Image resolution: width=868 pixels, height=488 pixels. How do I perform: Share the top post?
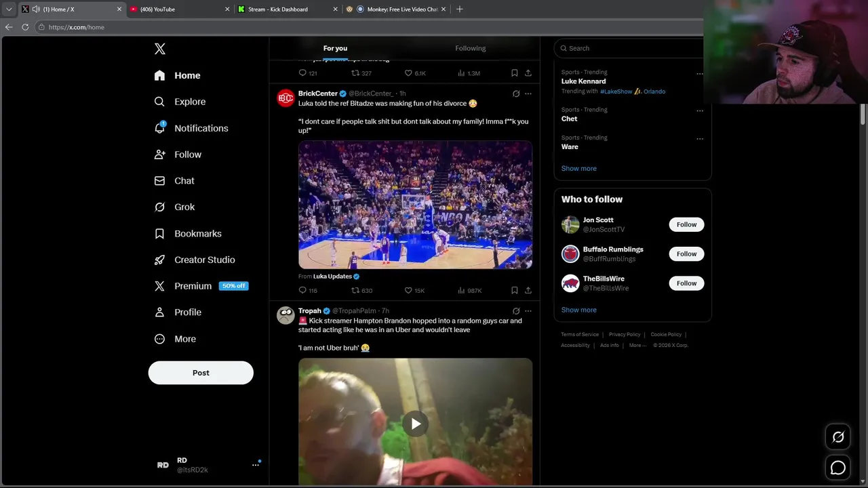tap(528, 73)
